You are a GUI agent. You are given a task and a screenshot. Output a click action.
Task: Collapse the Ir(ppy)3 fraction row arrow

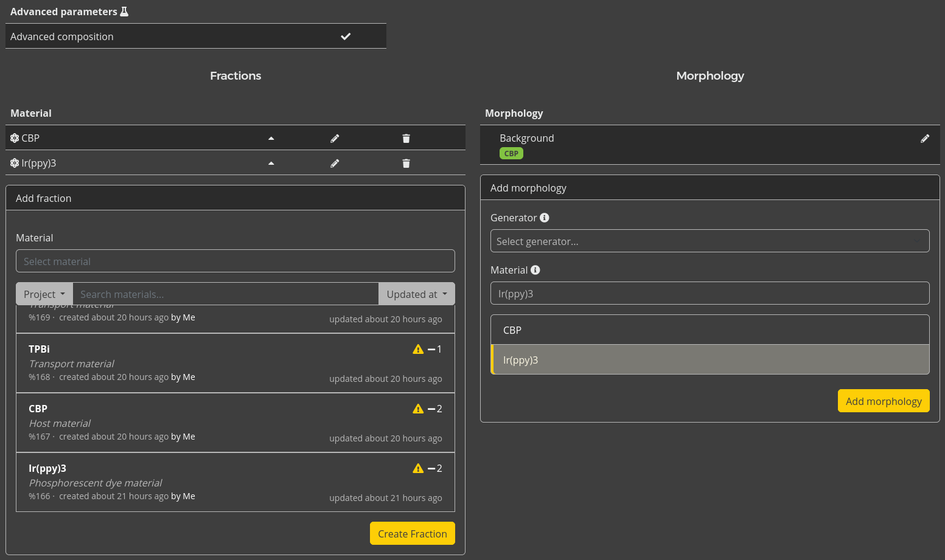pos(271,164)
